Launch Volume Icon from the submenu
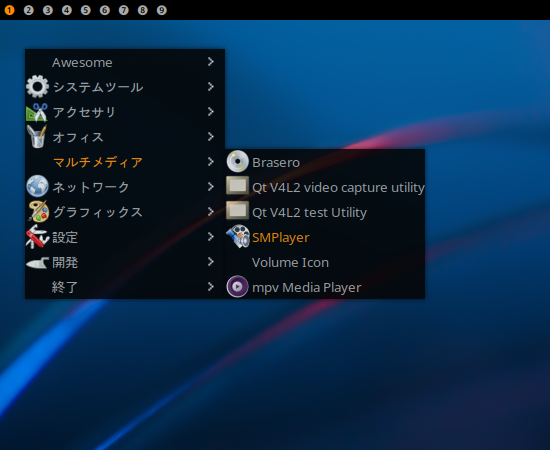 click(325, 262)
